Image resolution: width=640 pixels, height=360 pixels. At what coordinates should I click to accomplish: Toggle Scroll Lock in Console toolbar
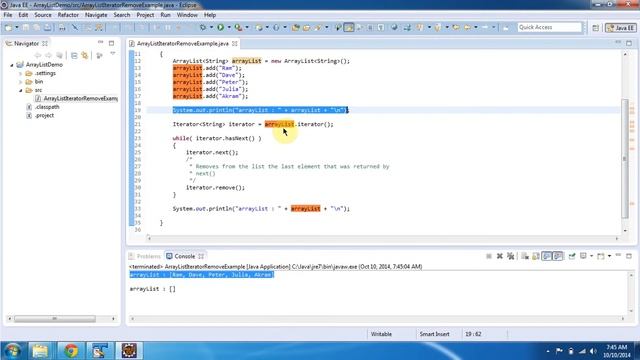[536, 256]
